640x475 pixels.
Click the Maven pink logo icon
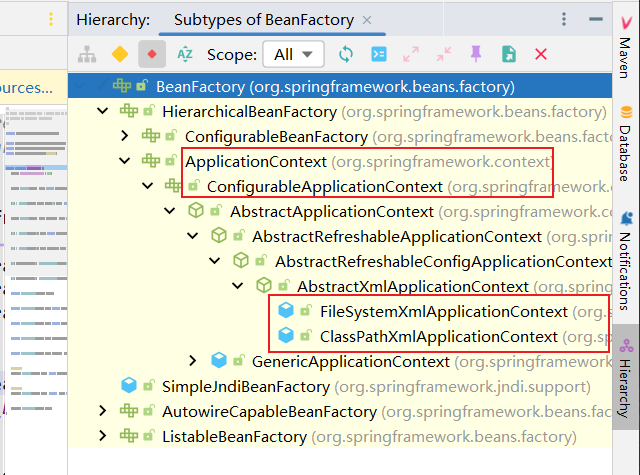tap(626, 23)
